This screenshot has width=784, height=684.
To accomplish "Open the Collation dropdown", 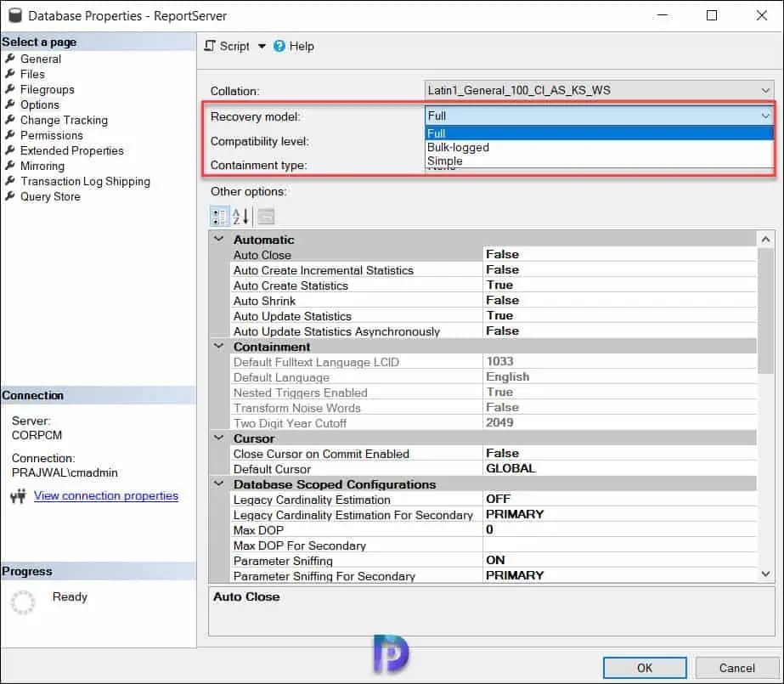I will click(x=764, y=91).
